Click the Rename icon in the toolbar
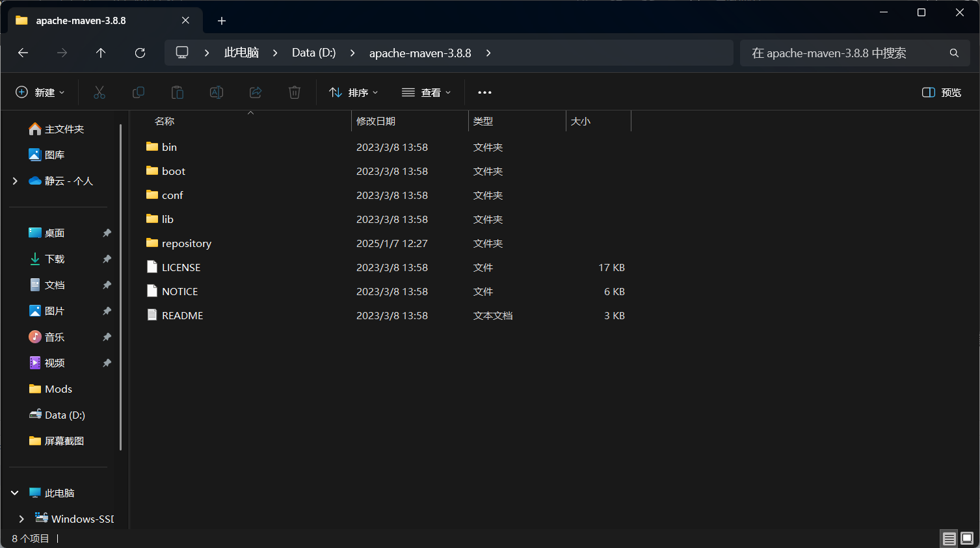This screenshot has height=548, width=980. [217, 92]
